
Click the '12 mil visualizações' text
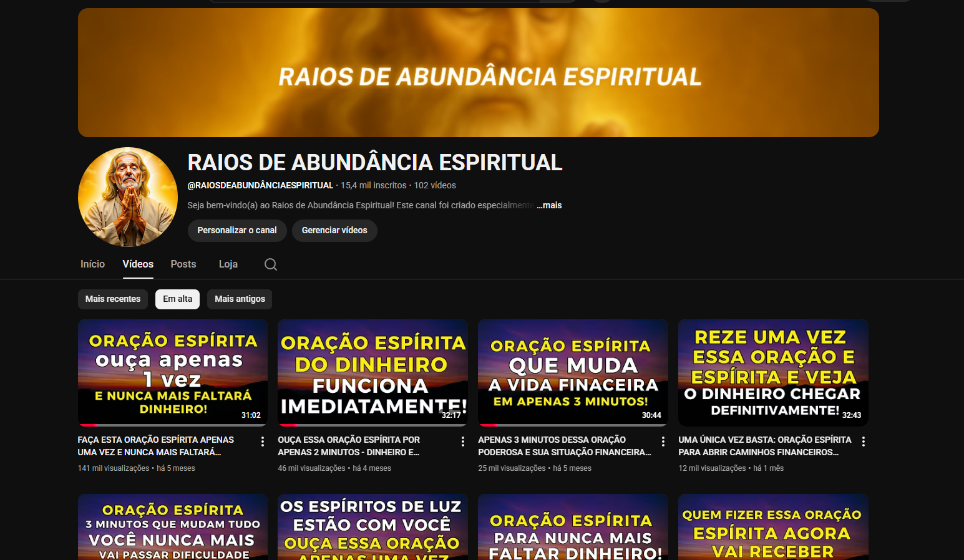click(x=712, y=468)
